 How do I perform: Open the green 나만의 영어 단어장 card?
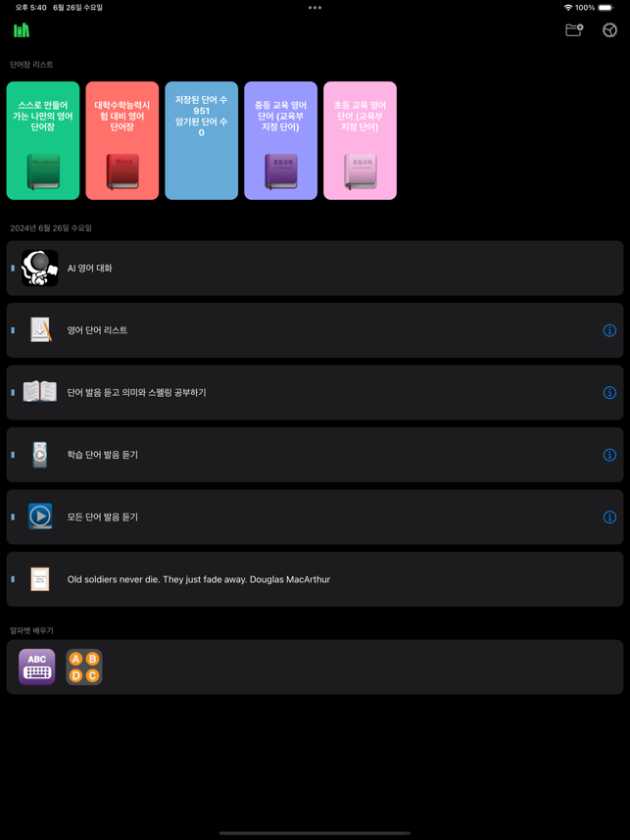(43, 140)
